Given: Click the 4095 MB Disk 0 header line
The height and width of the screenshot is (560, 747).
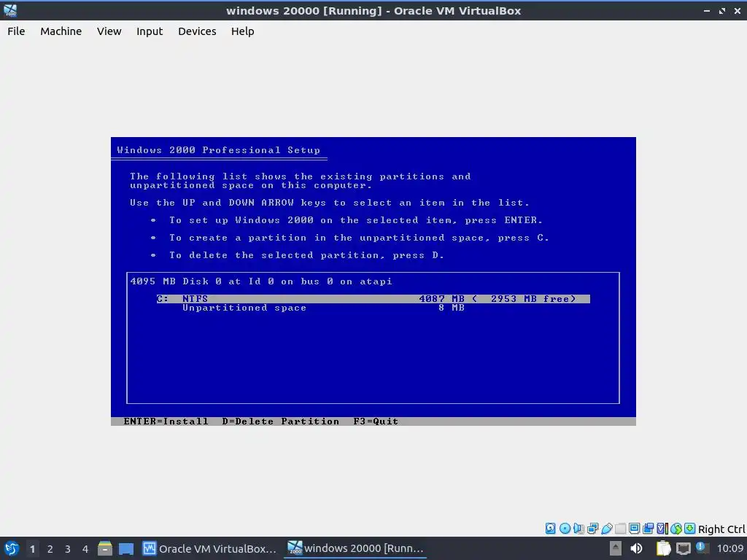Looking at the screenshot, I should click(261, 281).
